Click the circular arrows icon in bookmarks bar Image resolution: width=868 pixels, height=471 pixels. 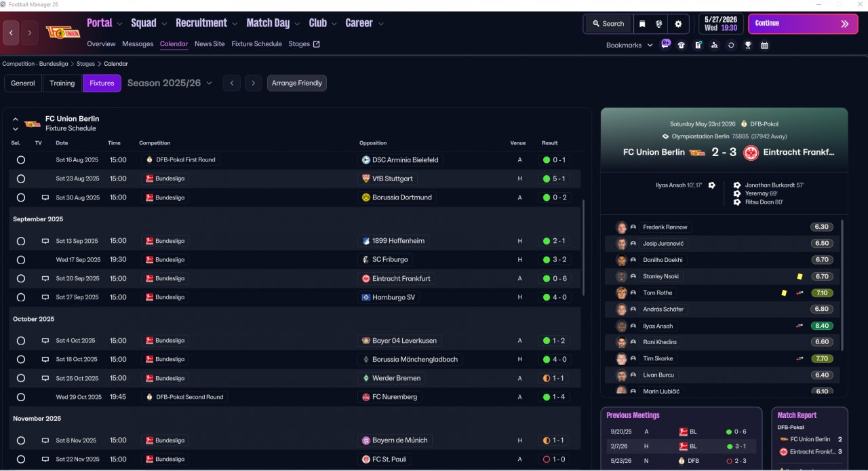click(x=731, y=45)
